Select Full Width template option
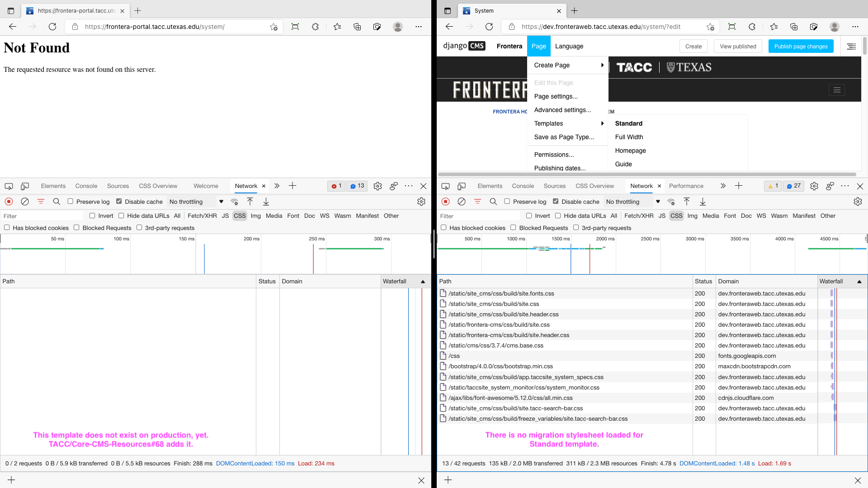This screenshot has width=868, height=488. (x=629, y=137)
